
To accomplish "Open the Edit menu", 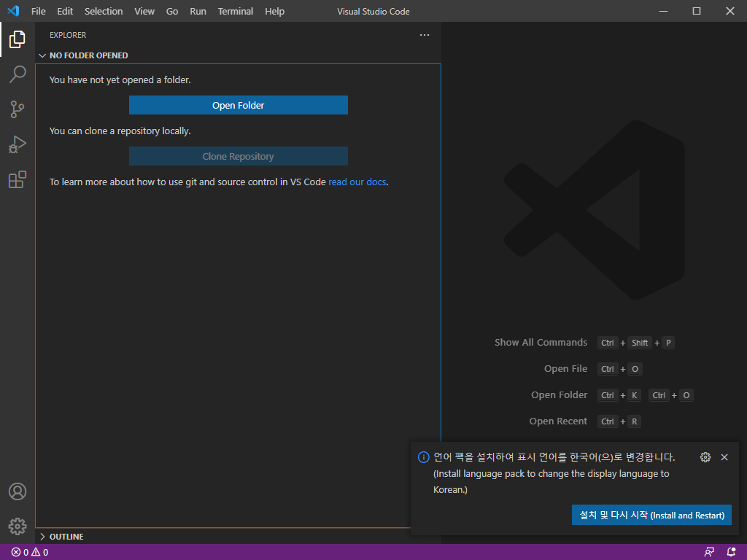I will (65, 11).
